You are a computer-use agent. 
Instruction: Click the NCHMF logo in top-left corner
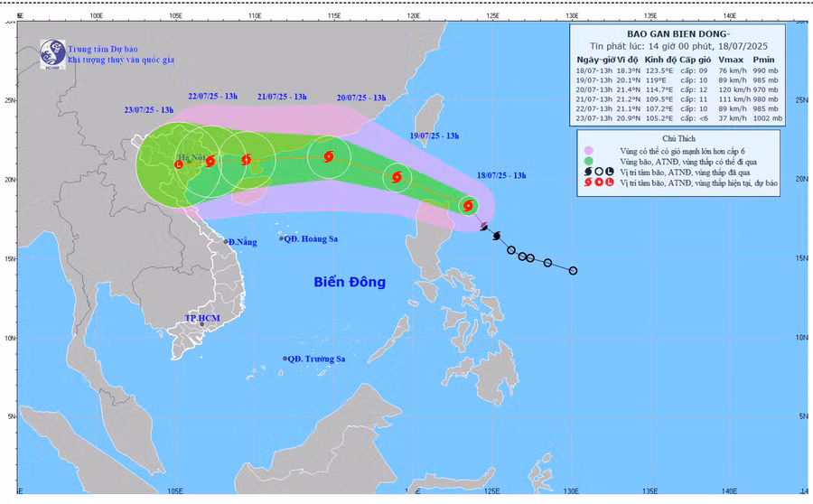[x=51, y=54]
